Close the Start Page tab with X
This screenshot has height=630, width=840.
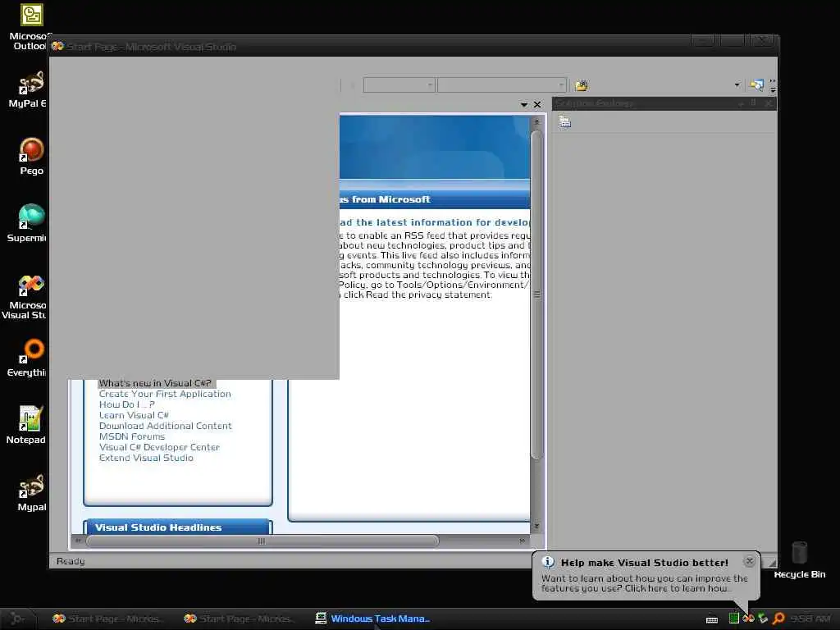537,104
